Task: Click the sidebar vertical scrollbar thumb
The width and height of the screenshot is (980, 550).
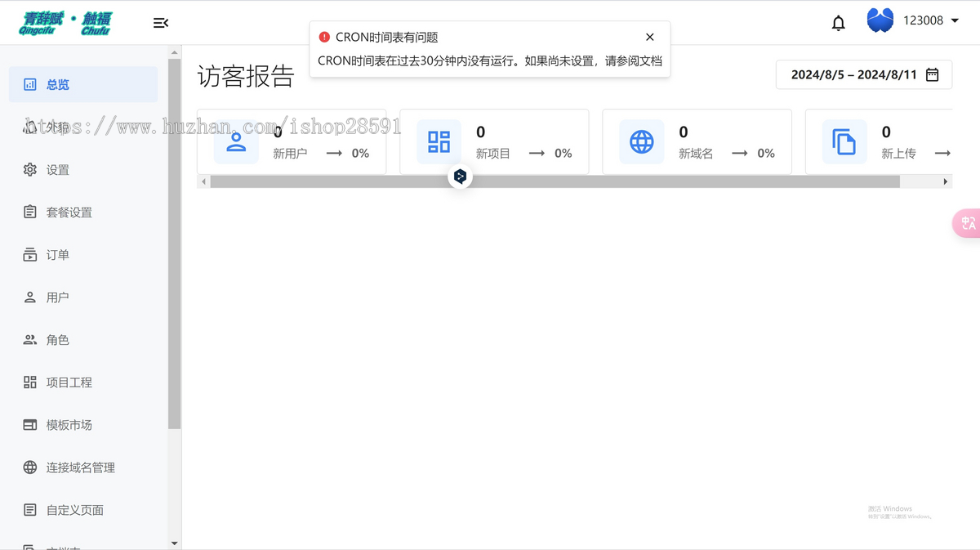Action: click(174, 244)
